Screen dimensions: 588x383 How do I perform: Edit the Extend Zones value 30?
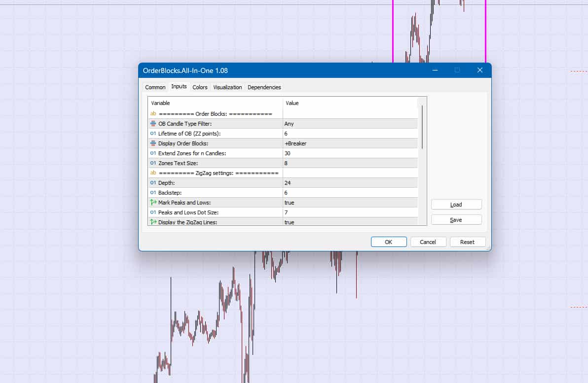point(350,153)
